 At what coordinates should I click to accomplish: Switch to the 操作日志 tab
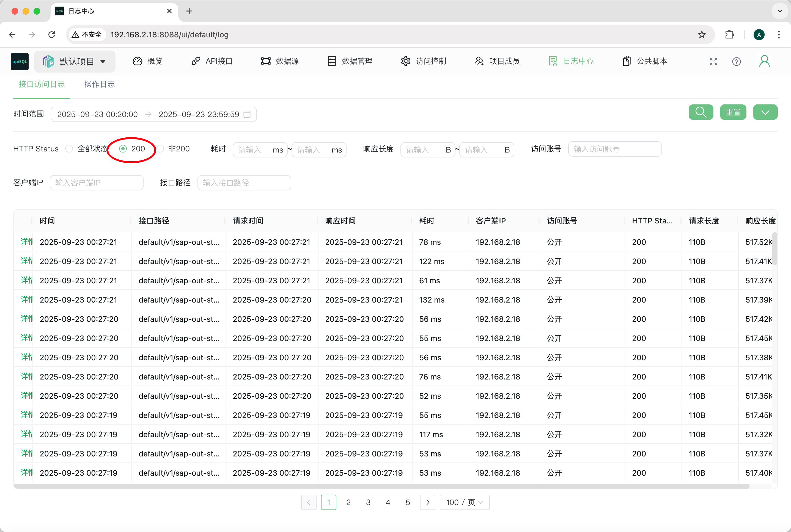point(99,84)
